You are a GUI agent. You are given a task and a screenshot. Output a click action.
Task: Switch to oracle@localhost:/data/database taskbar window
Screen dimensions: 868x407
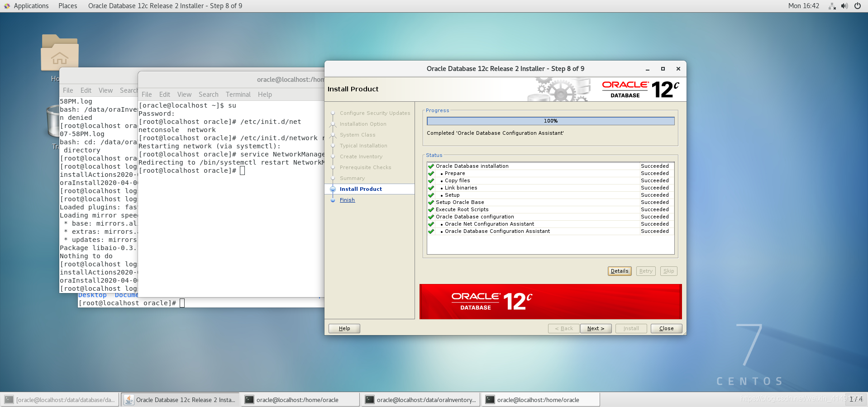coord(60,400)
